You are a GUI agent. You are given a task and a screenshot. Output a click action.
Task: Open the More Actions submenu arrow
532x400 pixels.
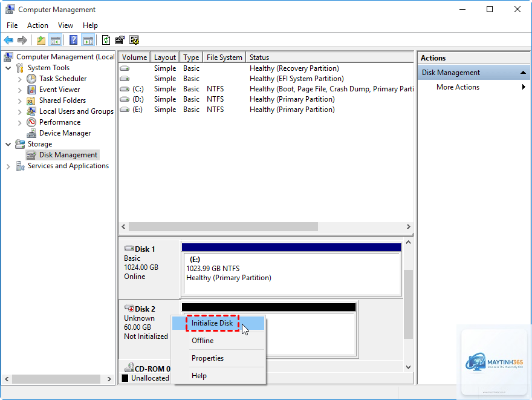[x=524, y=87]
